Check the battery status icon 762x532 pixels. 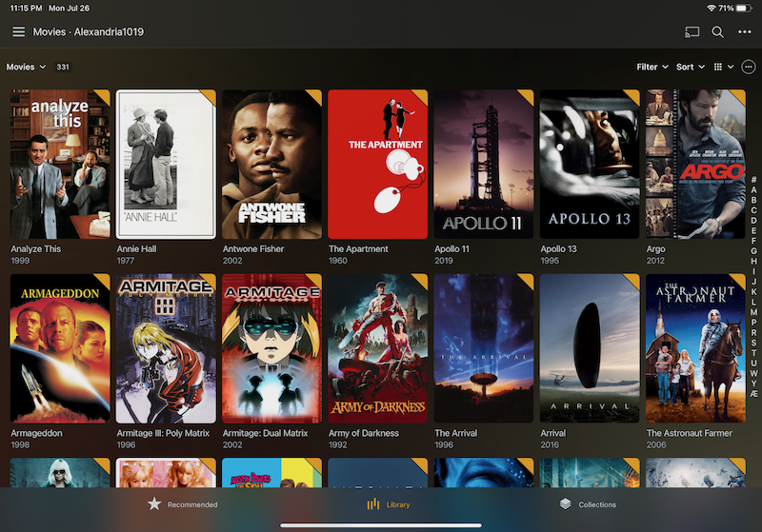click(744, 9)
